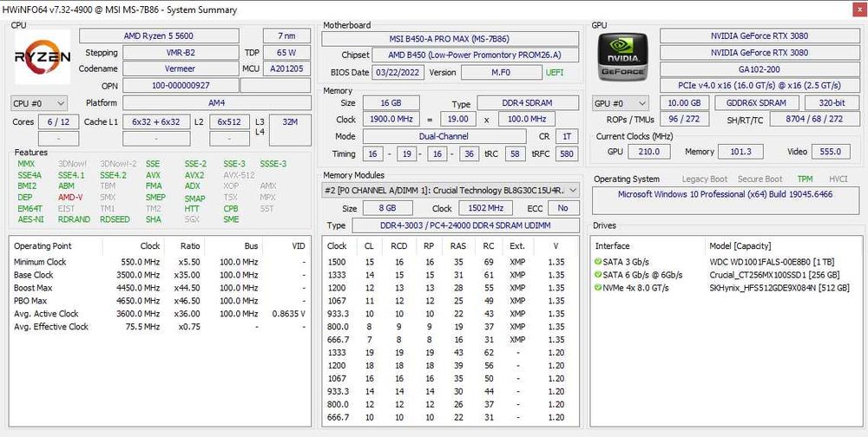This screenshot has width=868, height=437.
Task: Click the BIOS version M.F0 field
Action: tap(502, 73)
